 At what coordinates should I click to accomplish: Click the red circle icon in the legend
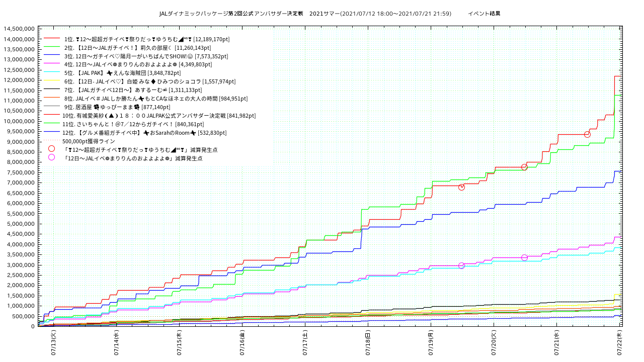point(51,149)
